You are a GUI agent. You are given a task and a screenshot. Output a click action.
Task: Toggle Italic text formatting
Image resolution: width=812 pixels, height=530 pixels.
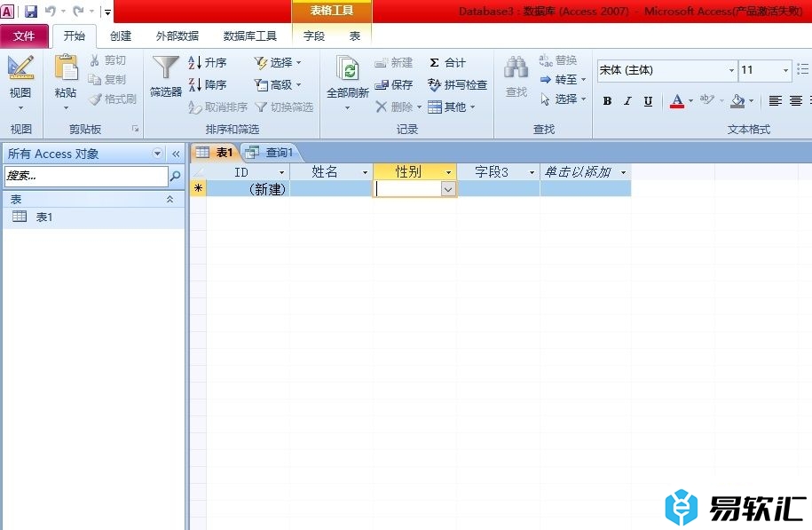click(x=627, y=101)
